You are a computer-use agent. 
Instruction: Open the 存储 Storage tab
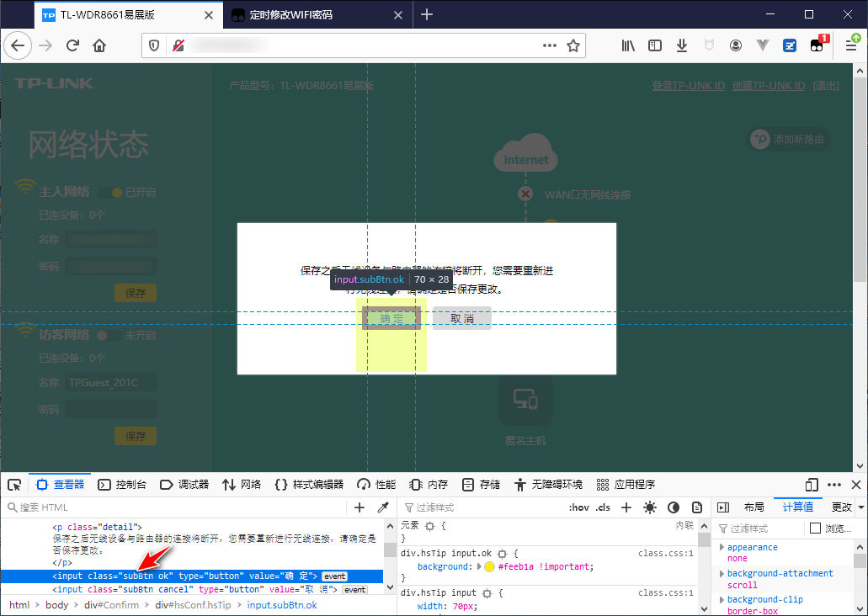tap(481, 485)
